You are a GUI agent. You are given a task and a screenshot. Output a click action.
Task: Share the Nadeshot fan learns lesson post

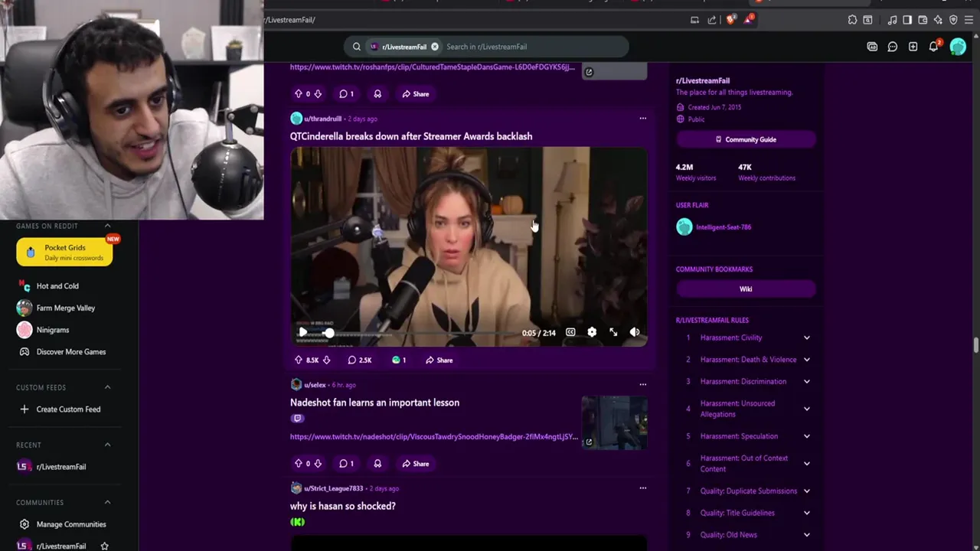pyautogui.click(x=416, y=463)
